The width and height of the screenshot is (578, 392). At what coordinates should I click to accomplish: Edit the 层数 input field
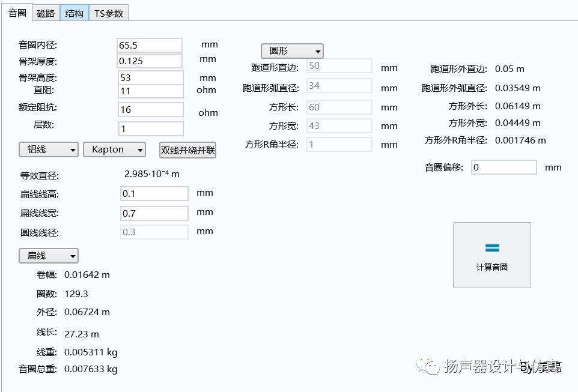click(x=151, y=129)
